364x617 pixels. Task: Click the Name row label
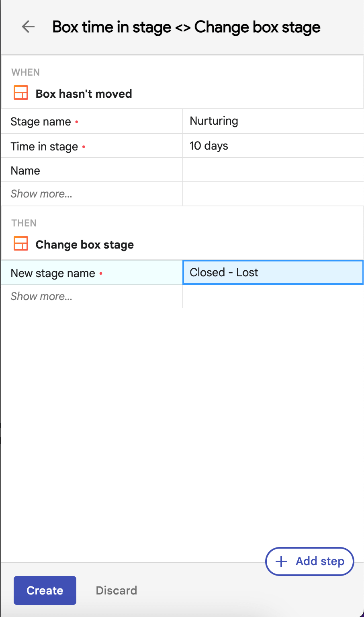point(25,171)
